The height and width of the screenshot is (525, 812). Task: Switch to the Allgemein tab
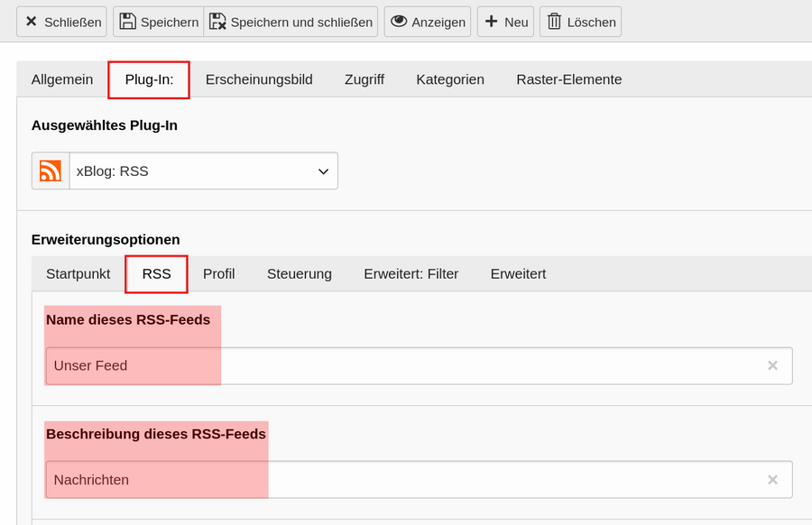(x=62, y=79)
